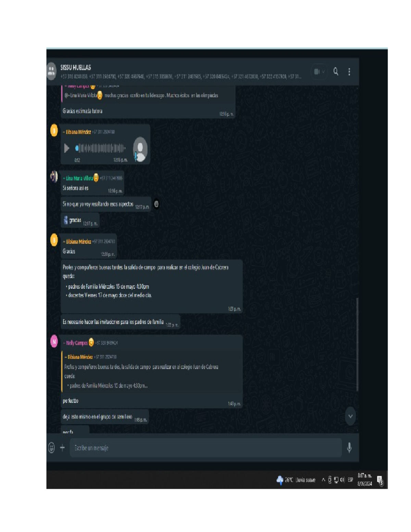Open the chat search magnifier
The width and height of the screenshot is (411, 532).
[x=336, y=71]
